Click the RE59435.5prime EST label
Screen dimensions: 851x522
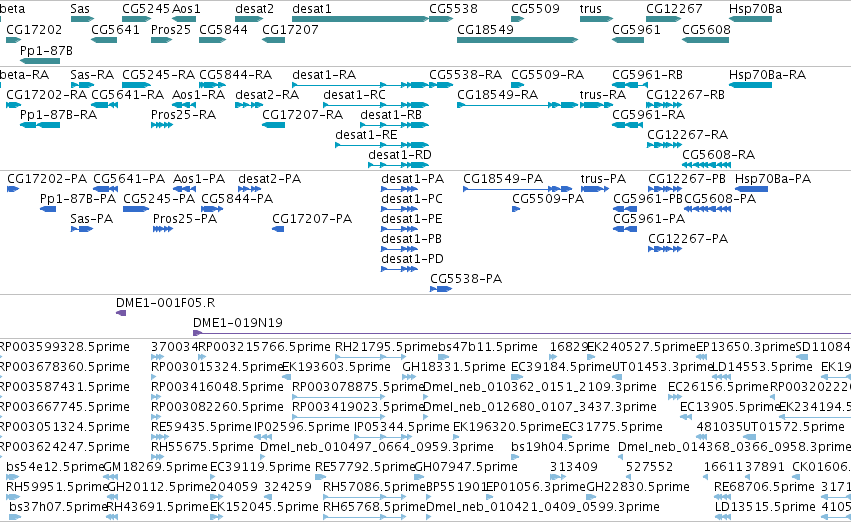pos(201,426)
